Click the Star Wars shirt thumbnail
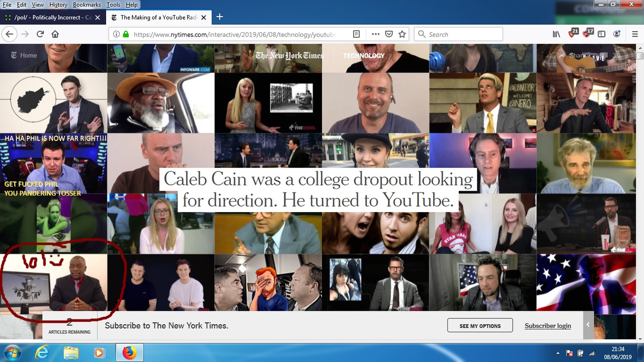 tap(482, 224)
